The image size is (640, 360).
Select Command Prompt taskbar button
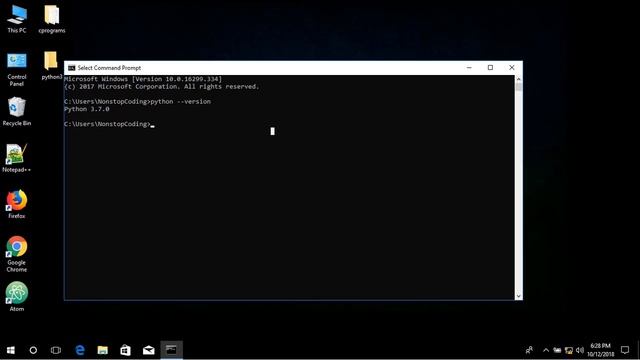(x=171, y=350)
